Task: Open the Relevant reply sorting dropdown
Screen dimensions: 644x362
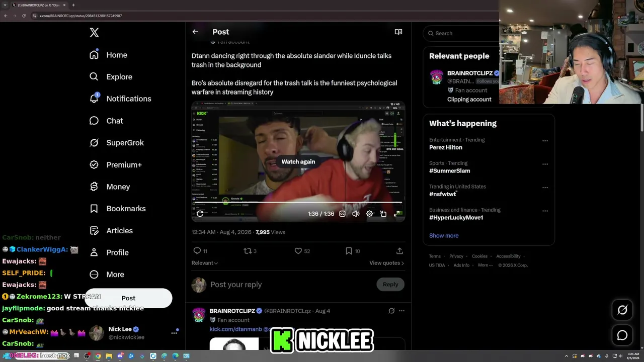Action: click(x=205, y=263)
